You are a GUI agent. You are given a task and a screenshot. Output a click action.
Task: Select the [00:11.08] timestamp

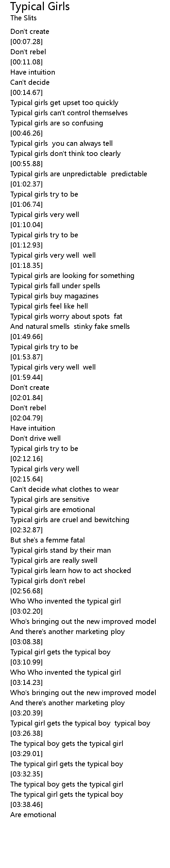pos(27,62)
